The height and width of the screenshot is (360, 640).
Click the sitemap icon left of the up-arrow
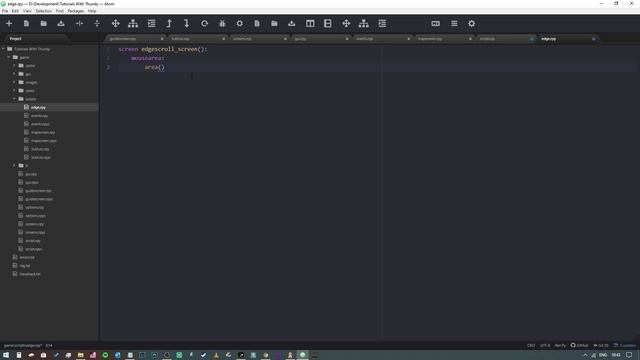[x=133, y=24]
